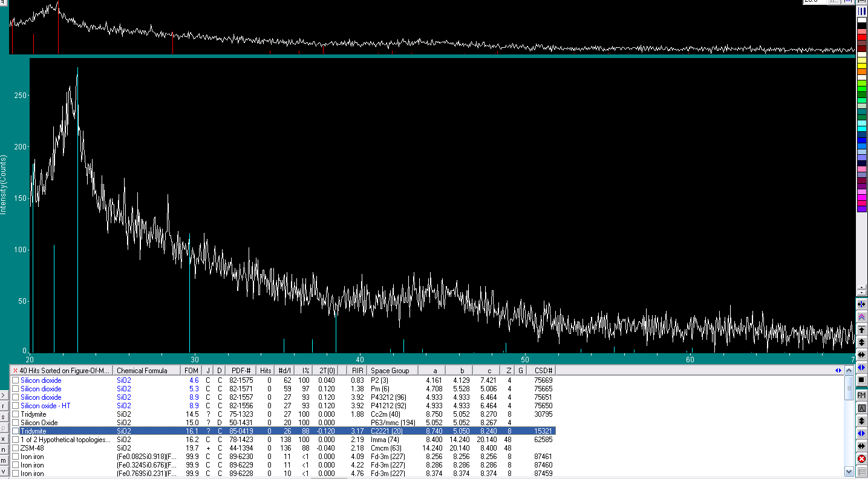Click the FM figure-of-merit button
Viewport: 868px width, 479px height.
(861, 395)
